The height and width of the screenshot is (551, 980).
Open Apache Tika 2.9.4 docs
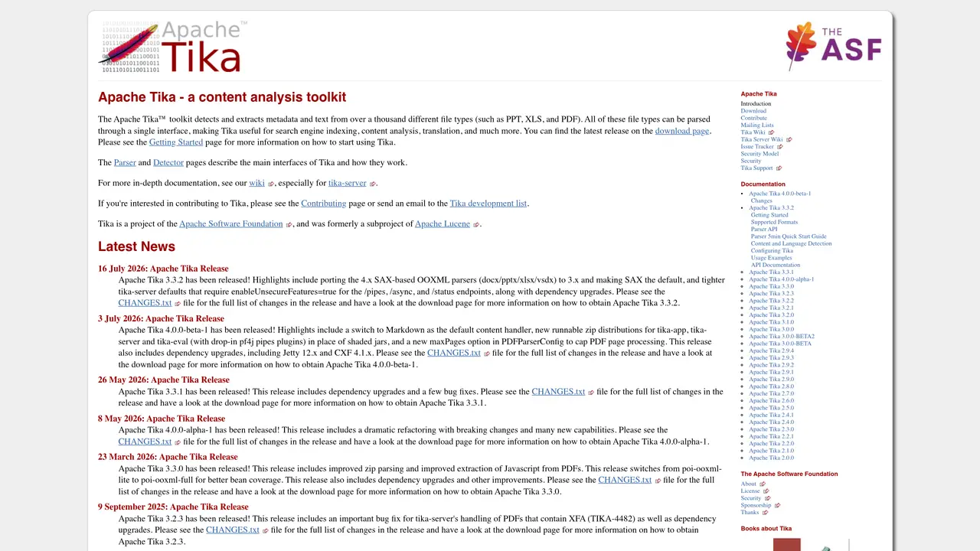click(771, 350)
